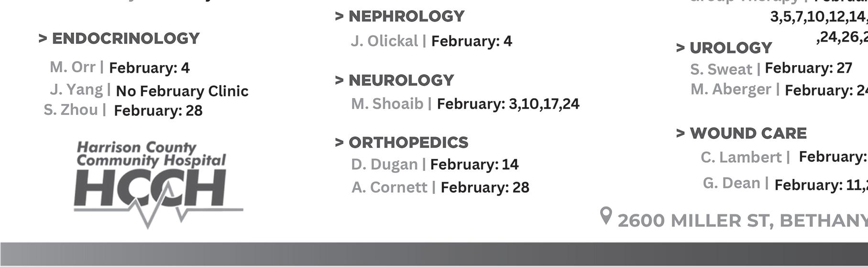Select G. Dean wound care provider
This screenshot has width=868, height=267.
(732, 183)
